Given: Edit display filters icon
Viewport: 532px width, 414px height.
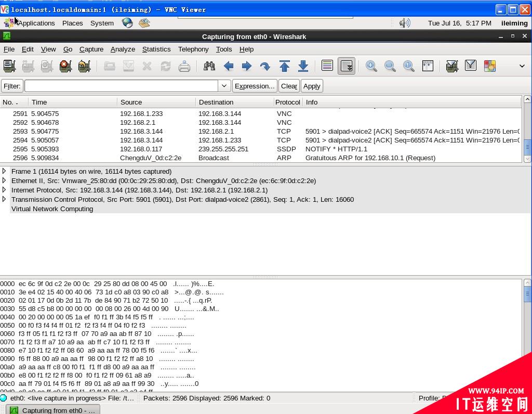Looking at the screenshot, I should (x=471, y=66).
